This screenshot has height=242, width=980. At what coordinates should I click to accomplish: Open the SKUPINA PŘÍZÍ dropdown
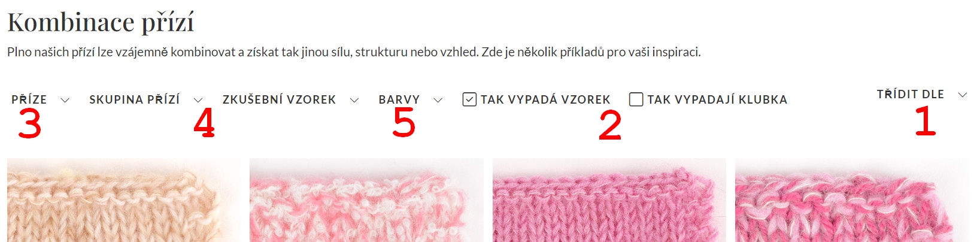tap(146, 99)
